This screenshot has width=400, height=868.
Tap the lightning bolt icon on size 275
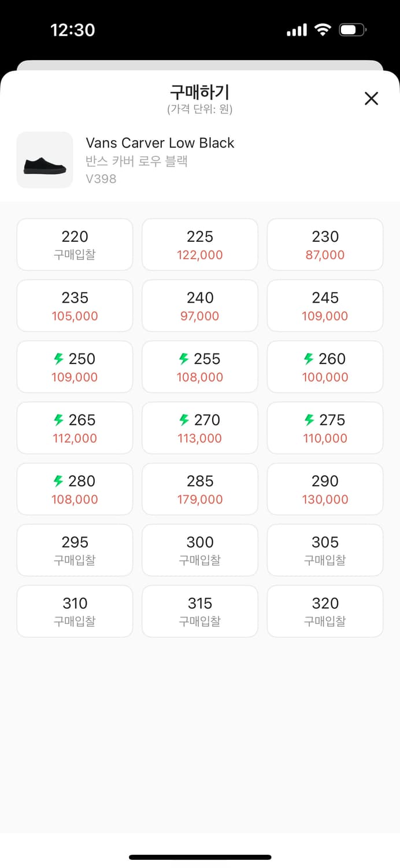(x=309, y=420)
